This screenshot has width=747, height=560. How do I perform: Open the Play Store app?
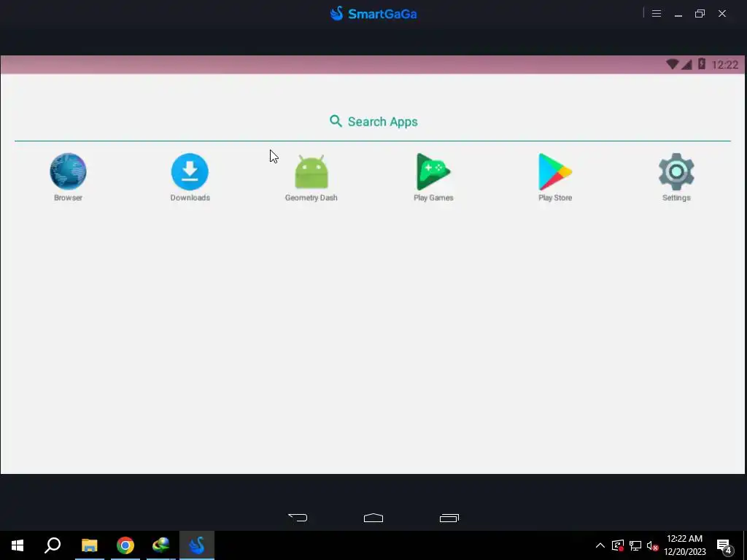[x=555, y=176]
